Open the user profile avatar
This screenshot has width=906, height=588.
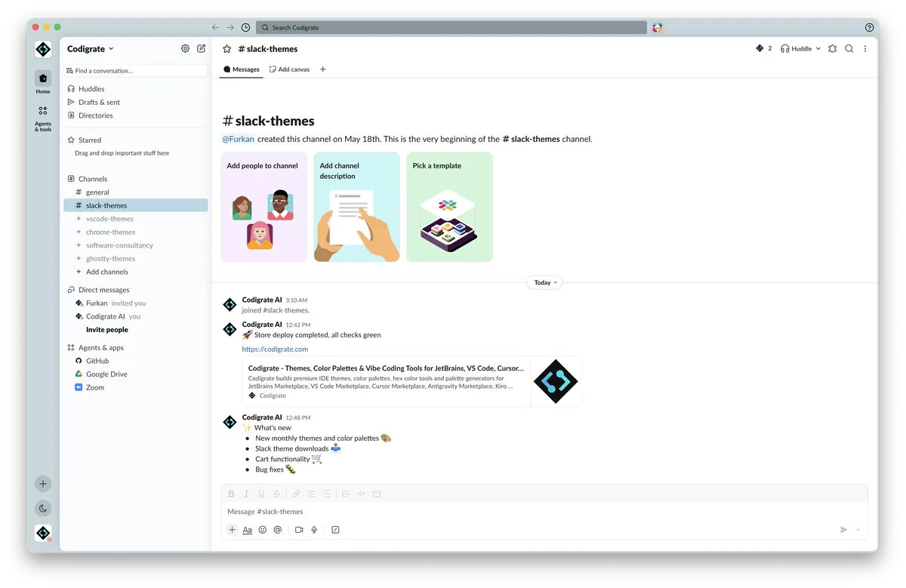pos(43,533)
